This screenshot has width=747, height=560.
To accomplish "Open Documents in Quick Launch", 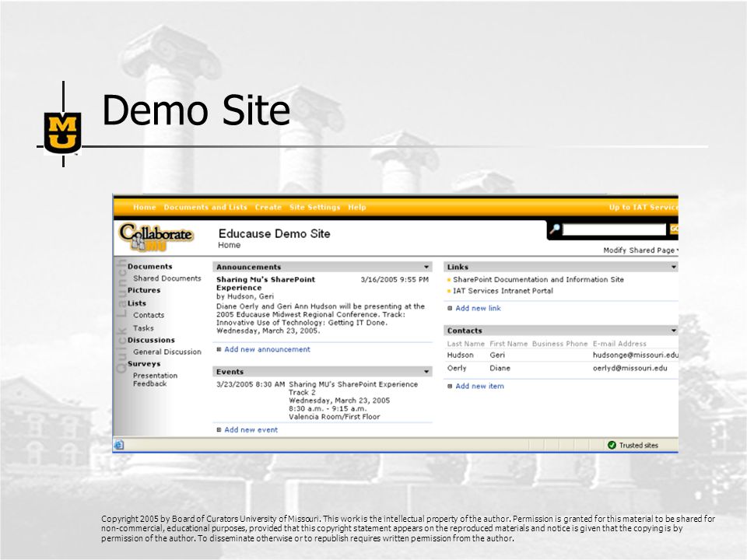I will [x=149, y=267].
